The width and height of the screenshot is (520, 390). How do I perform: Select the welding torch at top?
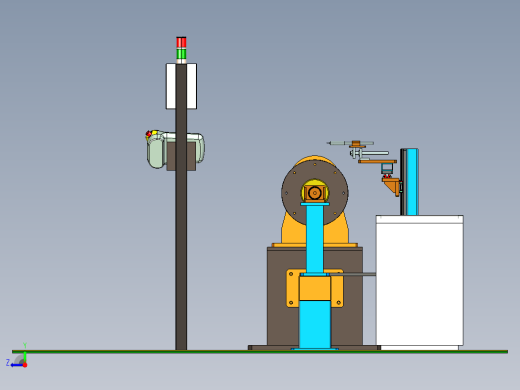click(x=350, y=143)
